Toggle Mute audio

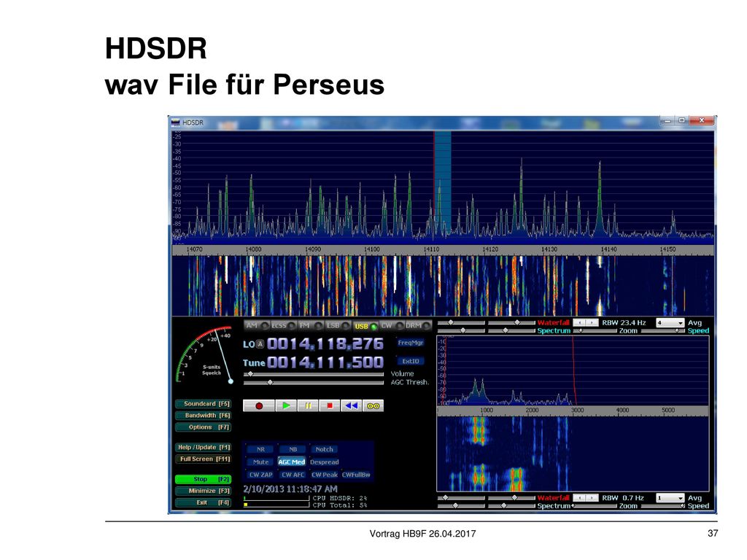(x=260, y=462)
